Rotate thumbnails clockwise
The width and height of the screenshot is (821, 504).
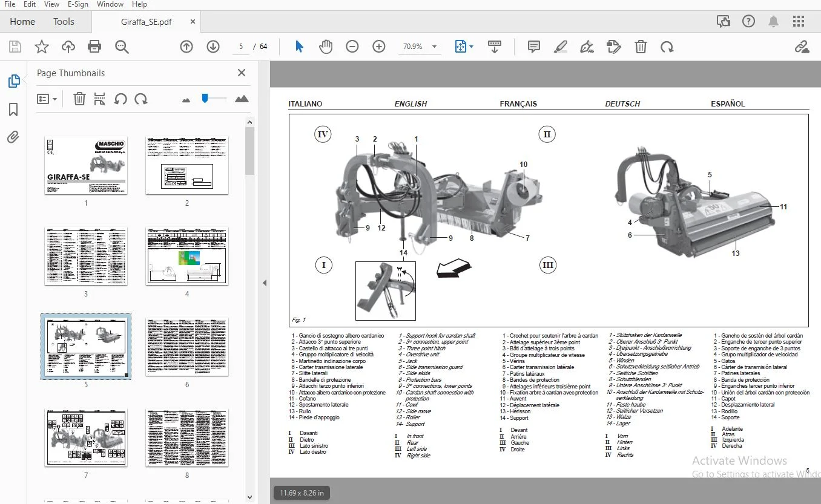(x=141, y=99)
